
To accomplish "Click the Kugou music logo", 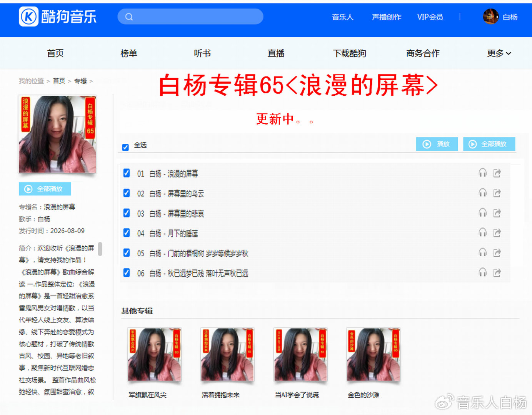I will [x=58, y=17].
